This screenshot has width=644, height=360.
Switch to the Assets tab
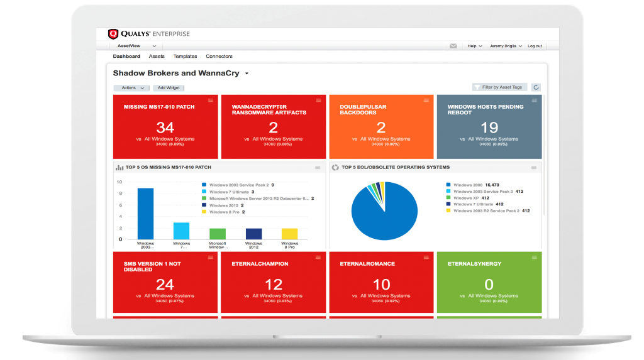[157, 57]
